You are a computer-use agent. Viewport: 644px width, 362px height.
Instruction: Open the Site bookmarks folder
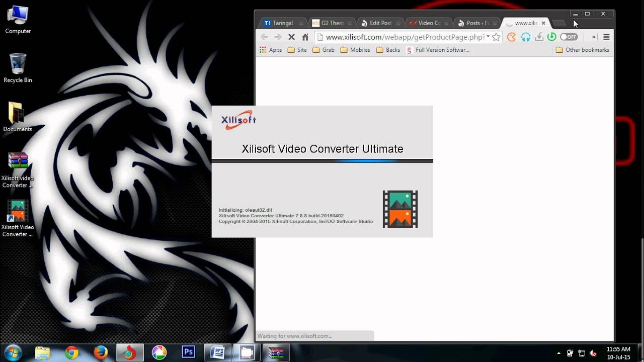coord(297,50)
